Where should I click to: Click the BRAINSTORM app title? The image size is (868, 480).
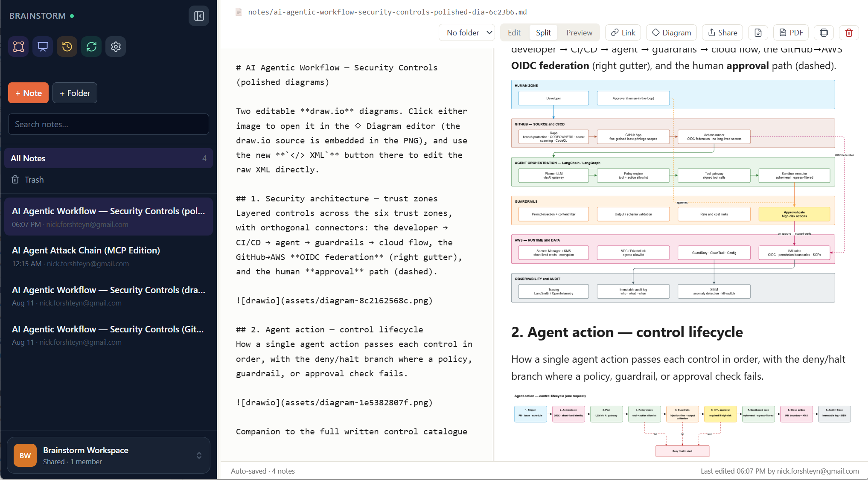click(x=38, y=16)
